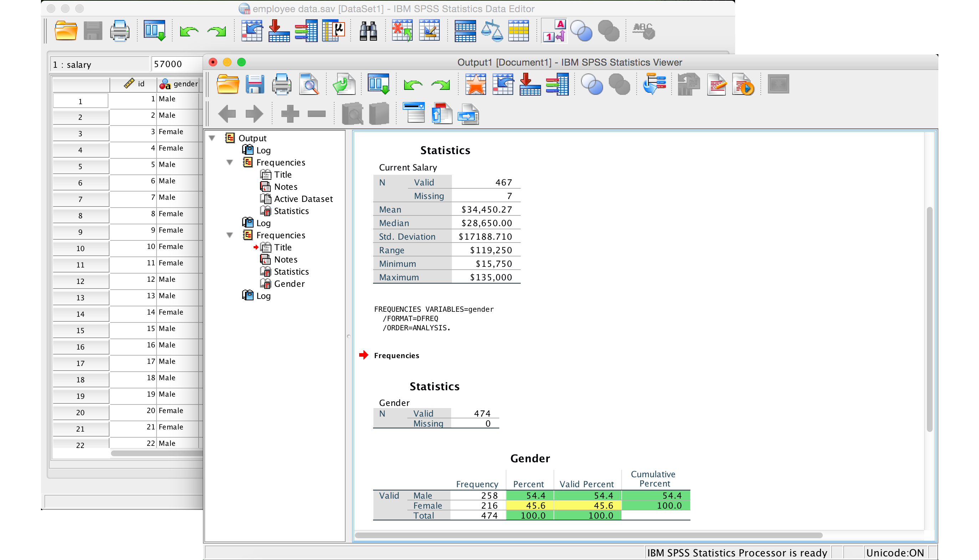Select last Log item in outline
The height and width of the screenshot is (560, 979).
click(x=264, y=296)
